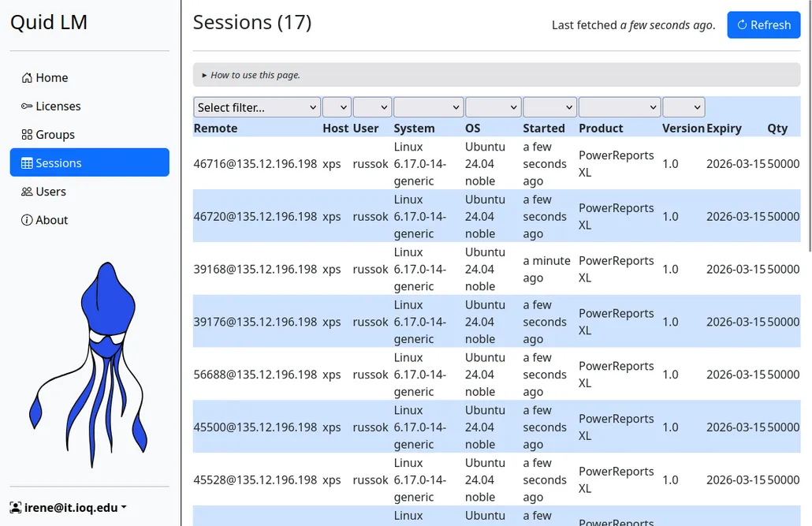Screen dimensions: 812x526
Task: Open the Select filter dropdown
Action: 256,106
